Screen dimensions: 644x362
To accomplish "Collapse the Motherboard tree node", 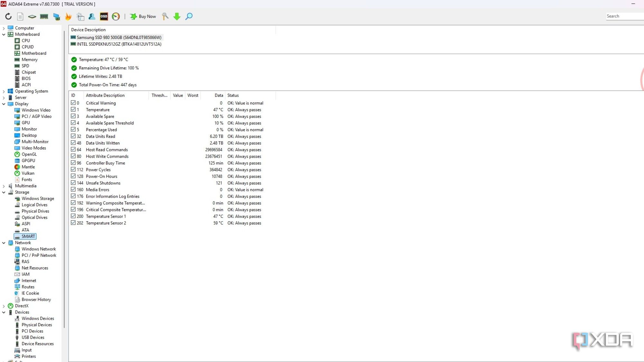I will click(x=4, y=34).
